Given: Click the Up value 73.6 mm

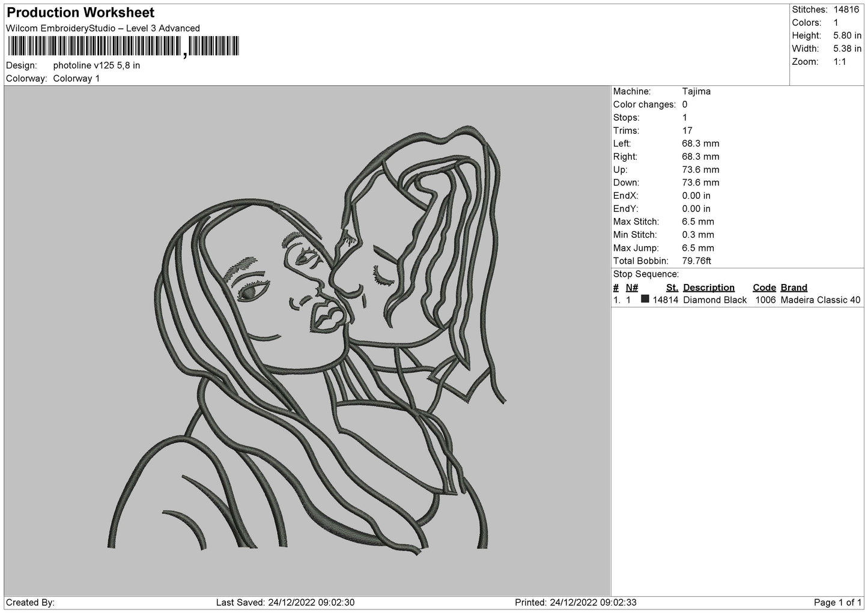Looking at the screenshot, I should coord(700,169).
